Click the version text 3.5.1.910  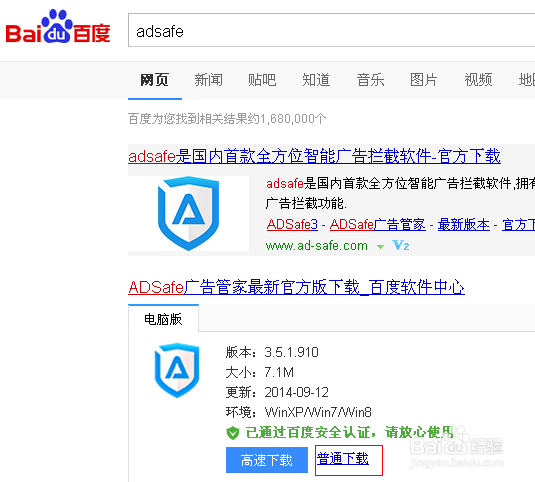tap(291, 352)
